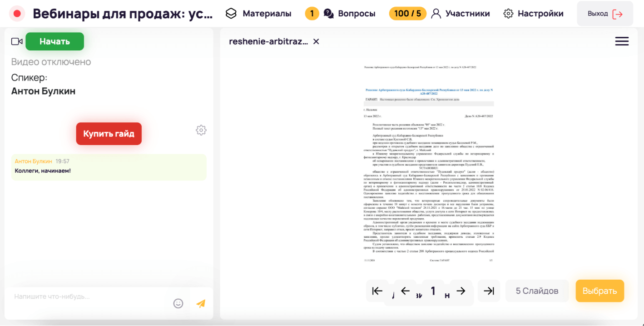
Task: Close the reshenie-arbitraz document tab
Action: tap(316, 41)
